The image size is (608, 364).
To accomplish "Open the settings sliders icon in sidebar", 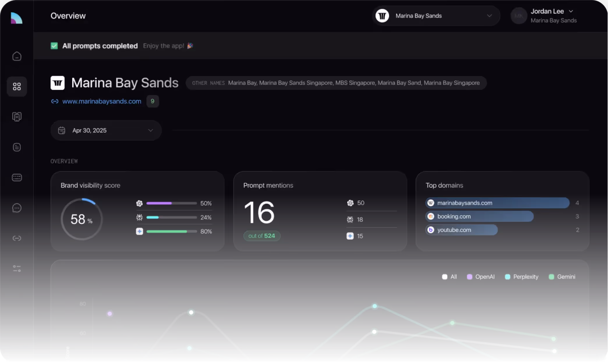I will click(x=17, y=268).
